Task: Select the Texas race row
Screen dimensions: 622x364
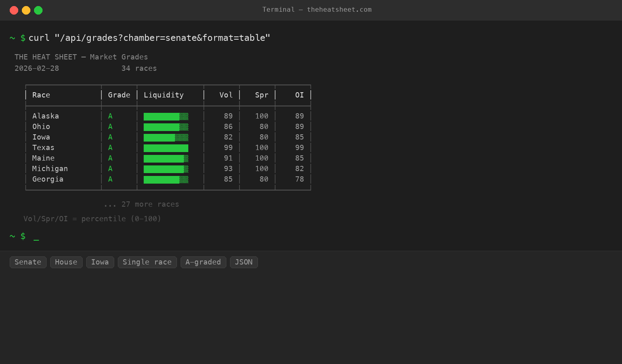Action: 43,147
